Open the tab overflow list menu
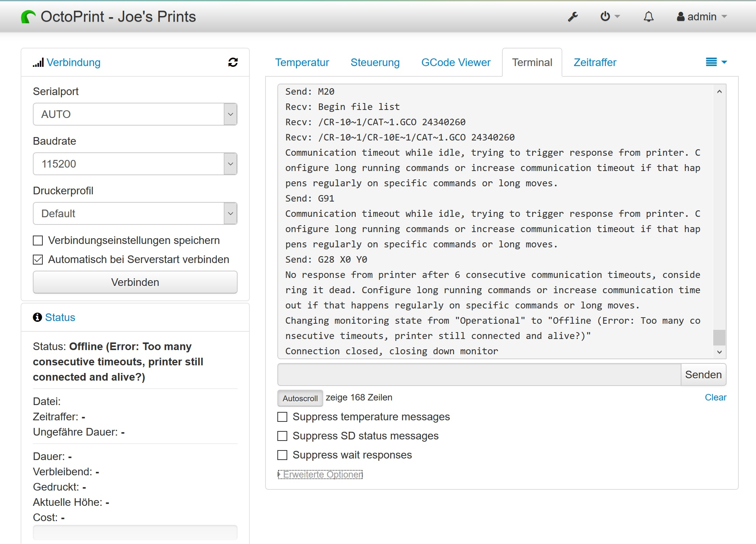756x544 pixels. pyautogui.click(x=716, y=62)
